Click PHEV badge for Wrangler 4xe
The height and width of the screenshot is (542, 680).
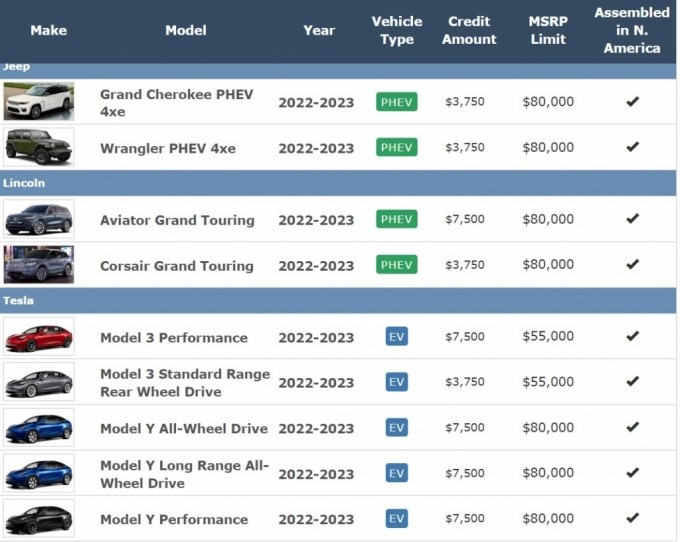coord(396,147)
